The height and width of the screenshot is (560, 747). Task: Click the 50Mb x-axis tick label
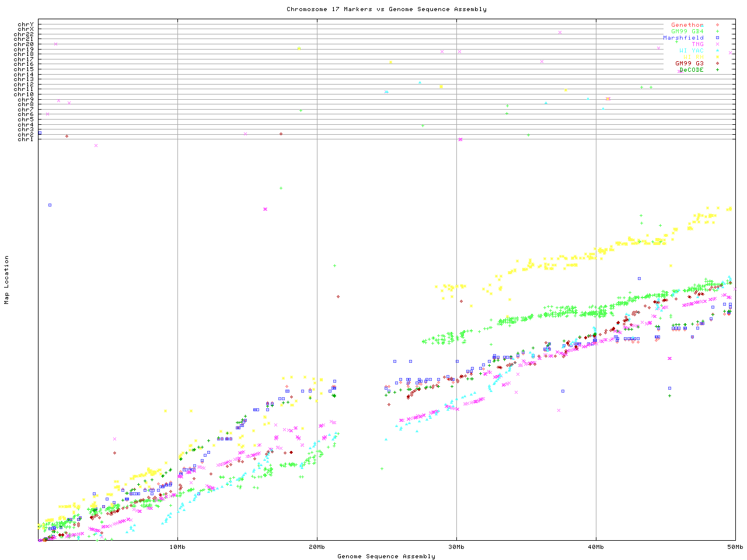point(735,547)
